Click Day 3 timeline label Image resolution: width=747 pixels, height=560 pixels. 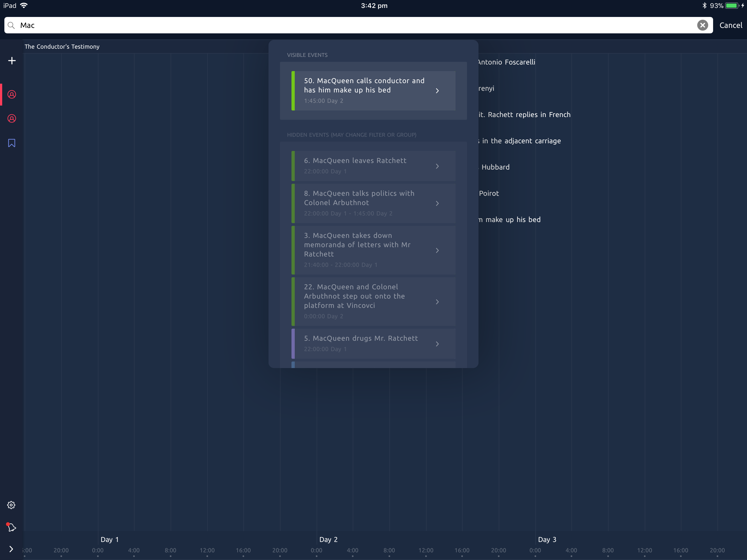(547, 539)
